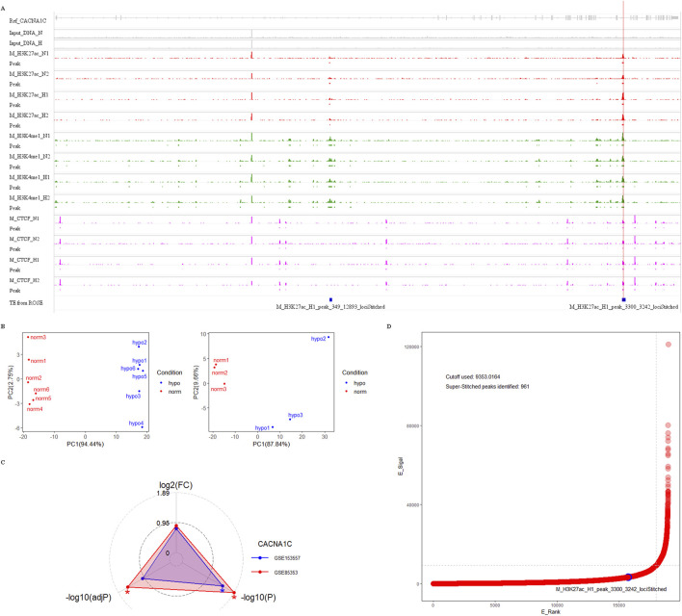The height and width of the screenshot is (616, 682).
Task: Click the blue TE marker above peak_3300_3242 in panel A
Action: (623, 299)
